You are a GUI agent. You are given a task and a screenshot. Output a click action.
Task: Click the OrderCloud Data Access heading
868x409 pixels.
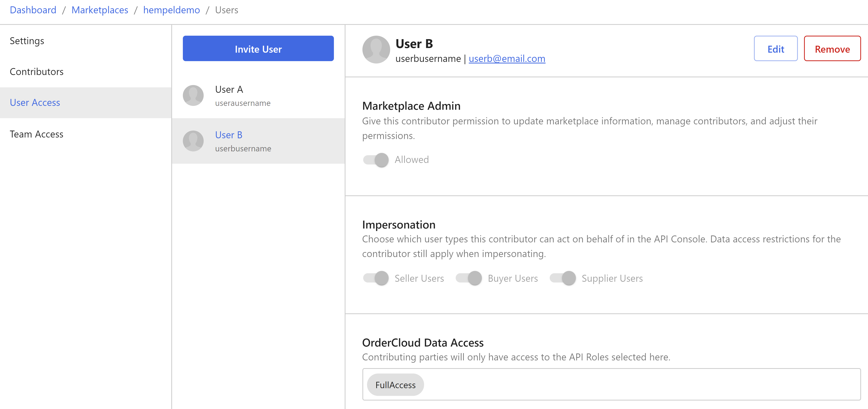tap(423, 343)
